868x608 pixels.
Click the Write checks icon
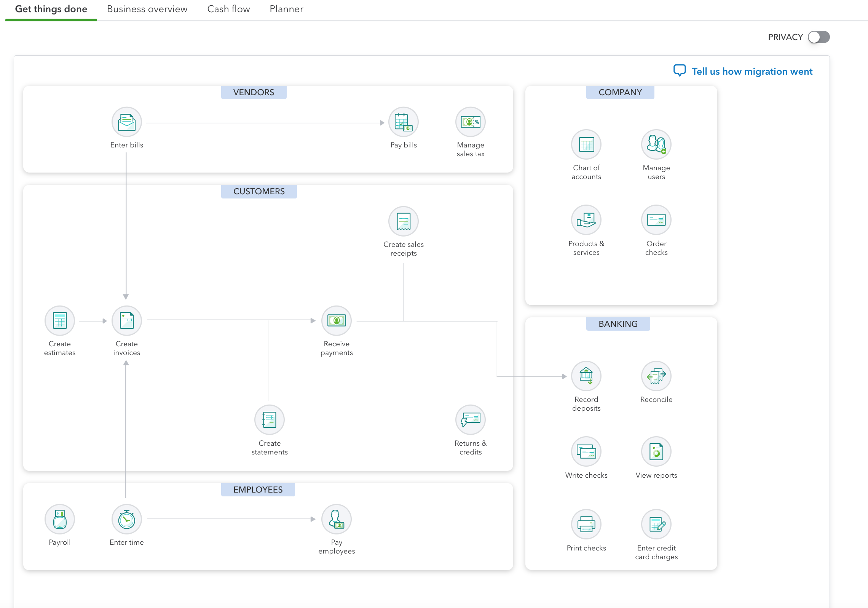click(586, 452)
